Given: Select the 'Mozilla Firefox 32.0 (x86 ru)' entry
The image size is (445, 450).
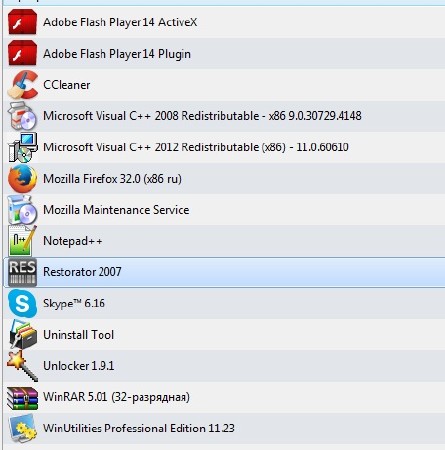Looking at the screenshot, I should [x=112, y=179].
